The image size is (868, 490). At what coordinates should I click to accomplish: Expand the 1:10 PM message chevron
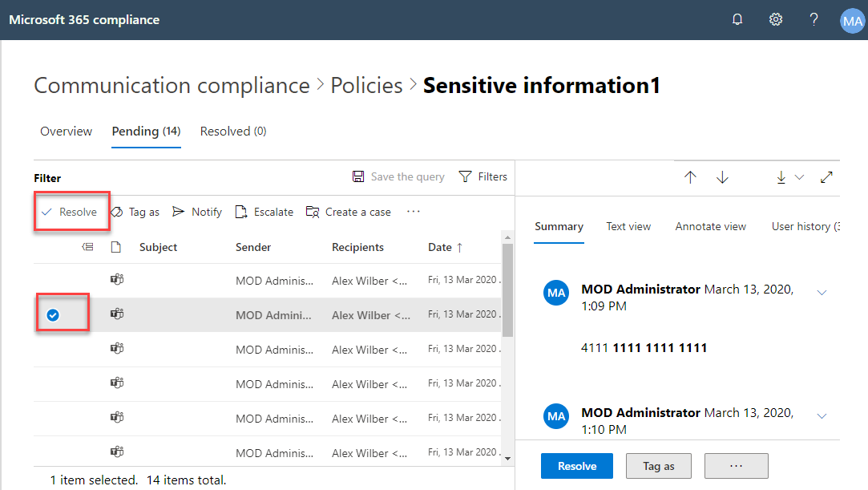pos(822,416)
